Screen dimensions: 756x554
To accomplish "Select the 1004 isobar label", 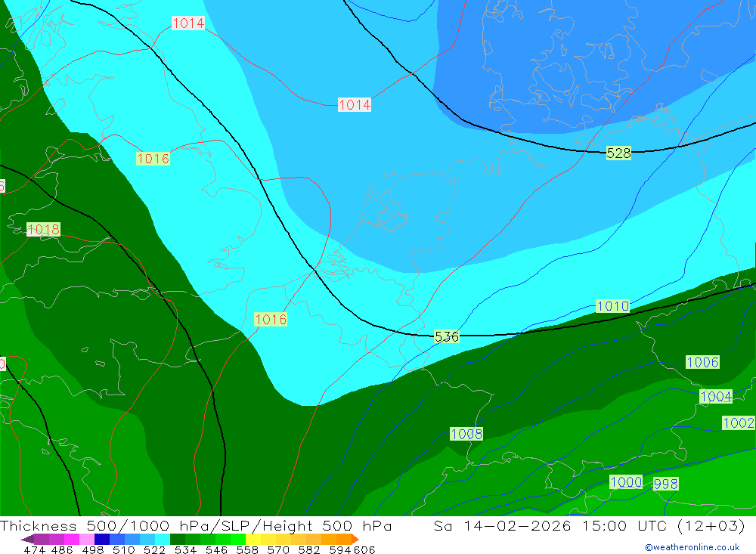I will pyautogui.click(x=716, y=396).
